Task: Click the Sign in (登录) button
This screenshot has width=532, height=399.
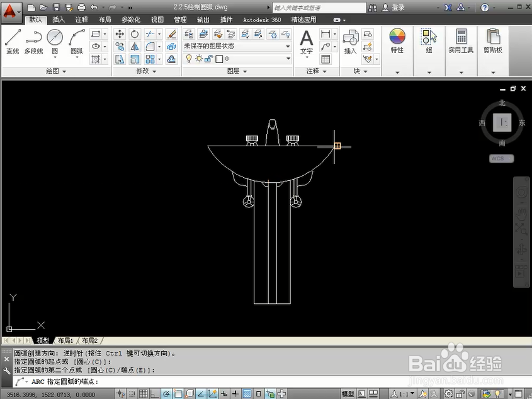Action: click(x=393, y=8)
